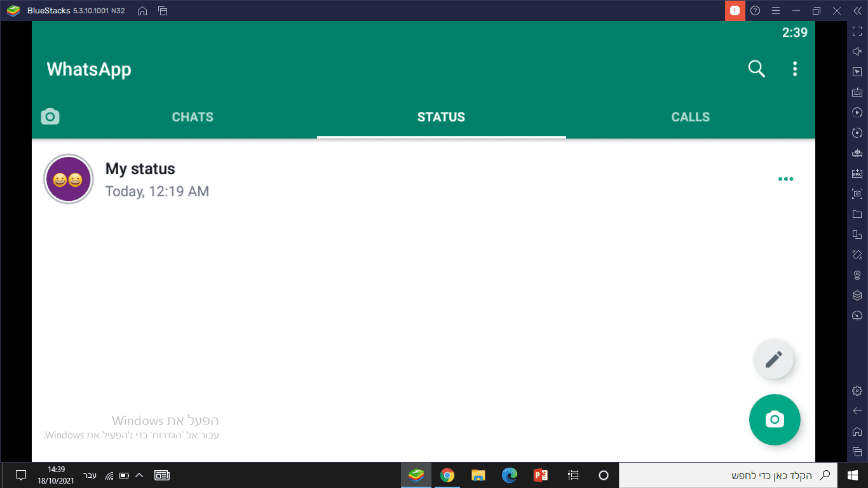Switch the Hebrew input language indicator
Viewport: 868px width, 488px height.
tap(90, 475)
